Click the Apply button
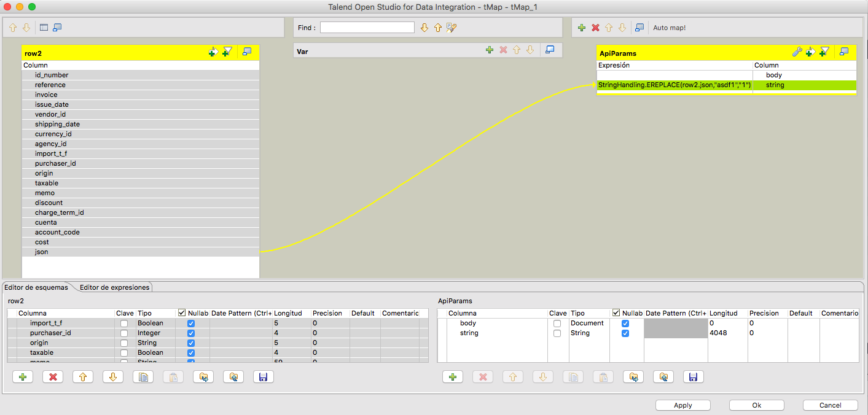This screenshot has height=415, width=868. (683, 405)
